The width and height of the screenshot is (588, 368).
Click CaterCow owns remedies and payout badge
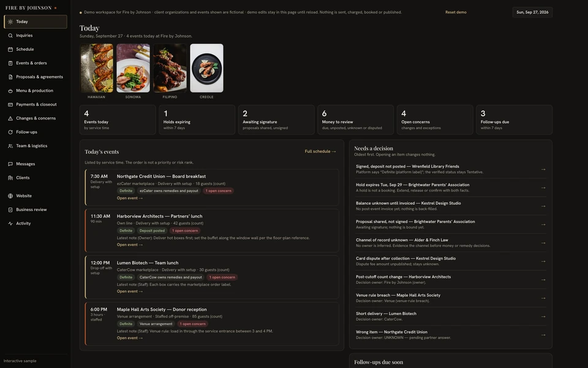171,277
